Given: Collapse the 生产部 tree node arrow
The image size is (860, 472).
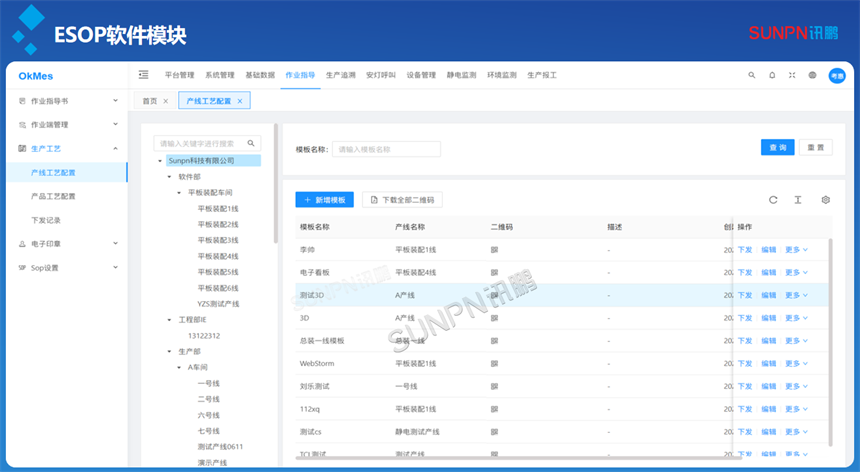Looking at the screenshot, I should (x=169, y=351).
